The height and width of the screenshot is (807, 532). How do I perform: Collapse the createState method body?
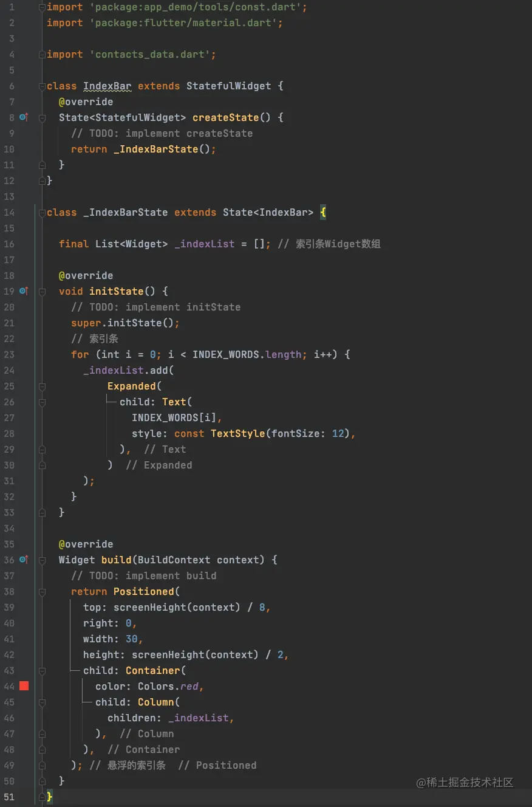[x=42, y=118]
